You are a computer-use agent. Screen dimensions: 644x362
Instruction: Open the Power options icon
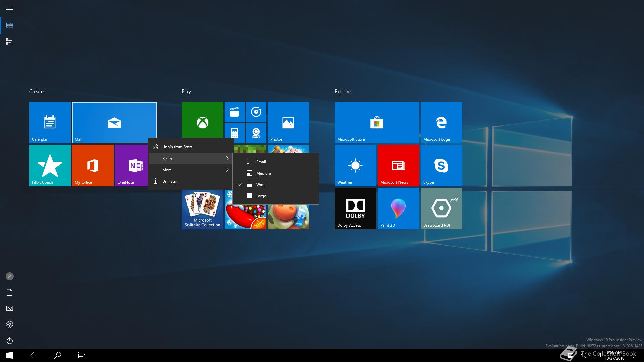click(x=10, y=341)
